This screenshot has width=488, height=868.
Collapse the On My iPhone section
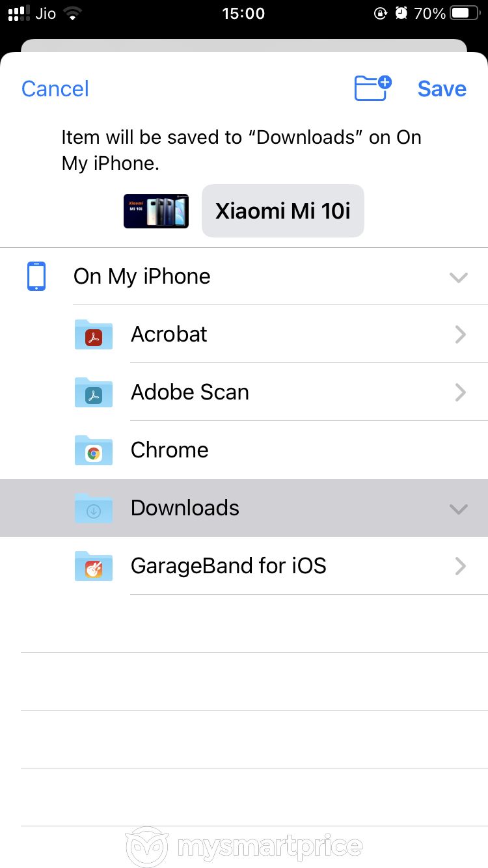pos(459,277)
